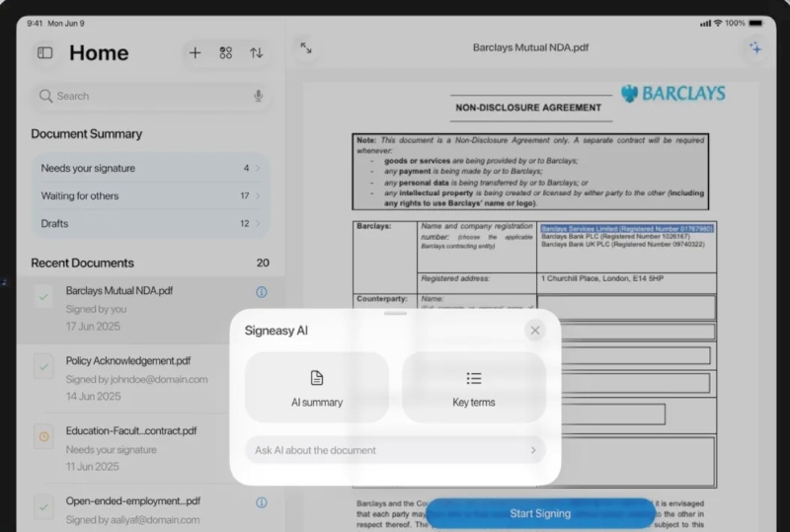This screenshot has width=790, height=532.
Task: Add a new document with plus icon
Action: pos(195,53)
